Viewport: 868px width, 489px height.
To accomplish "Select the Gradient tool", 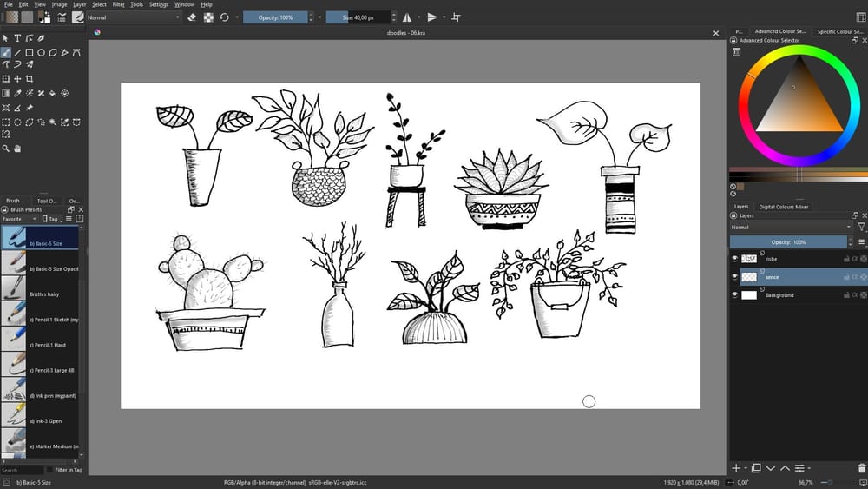I will tap(5, 94).
